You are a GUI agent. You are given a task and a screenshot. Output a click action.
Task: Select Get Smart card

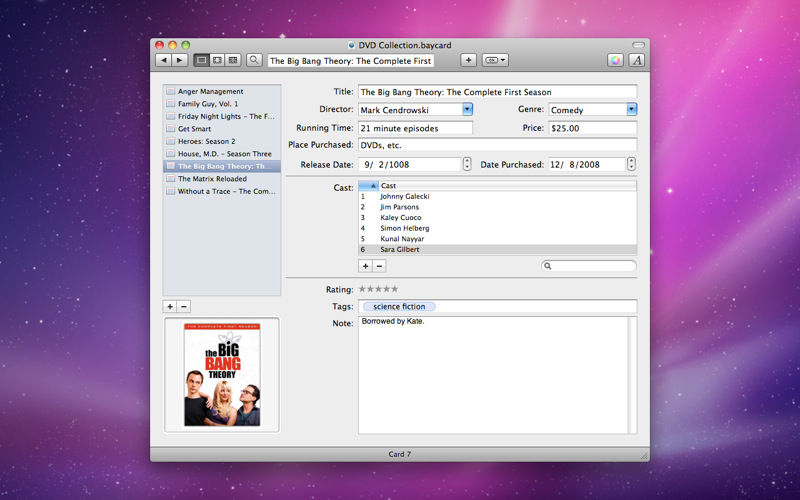222,129
